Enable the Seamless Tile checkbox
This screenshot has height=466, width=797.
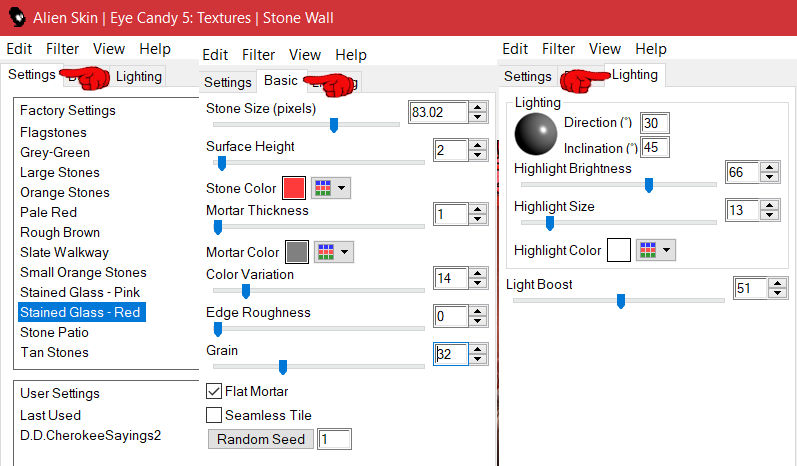coord(214,415)
